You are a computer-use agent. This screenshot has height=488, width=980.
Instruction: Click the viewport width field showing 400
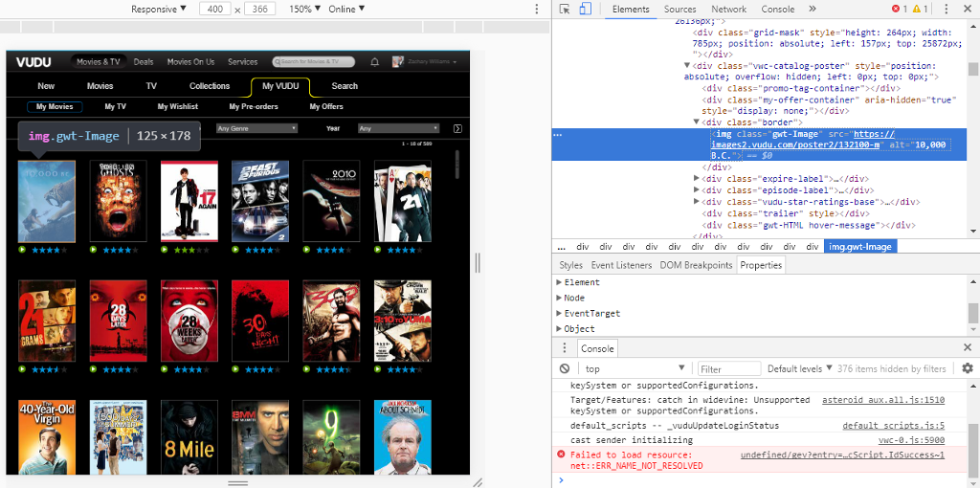(x=215, y=9)
